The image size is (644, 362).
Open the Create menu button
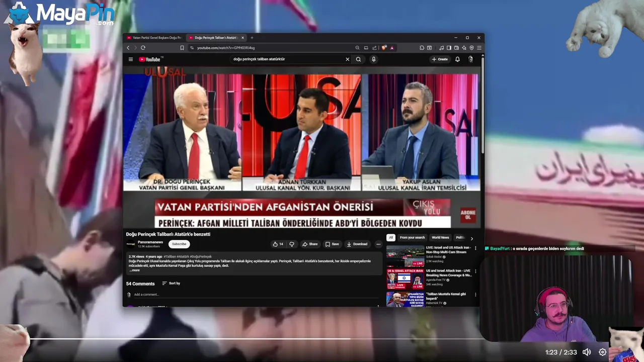[440, 59]
